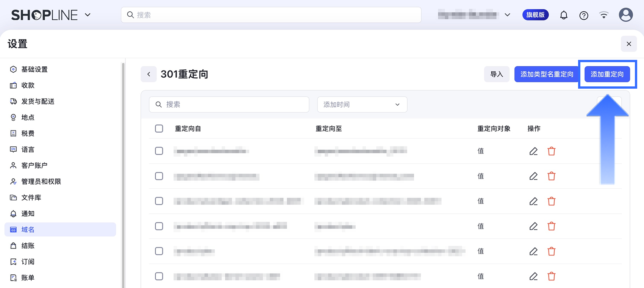Expand the store name dropdown chevron

click(x=508, y=15)
